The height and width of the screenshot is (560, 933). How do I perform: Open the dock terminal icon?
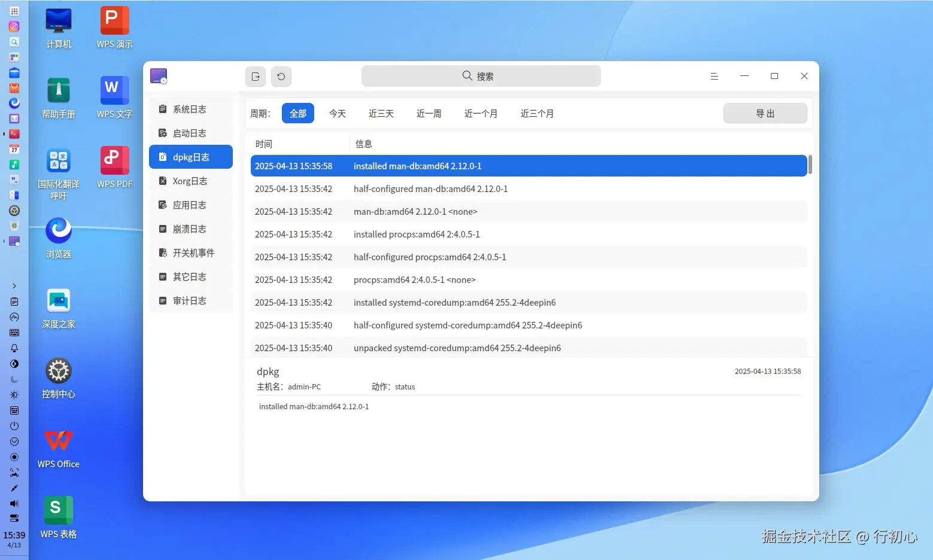(14, 134)
